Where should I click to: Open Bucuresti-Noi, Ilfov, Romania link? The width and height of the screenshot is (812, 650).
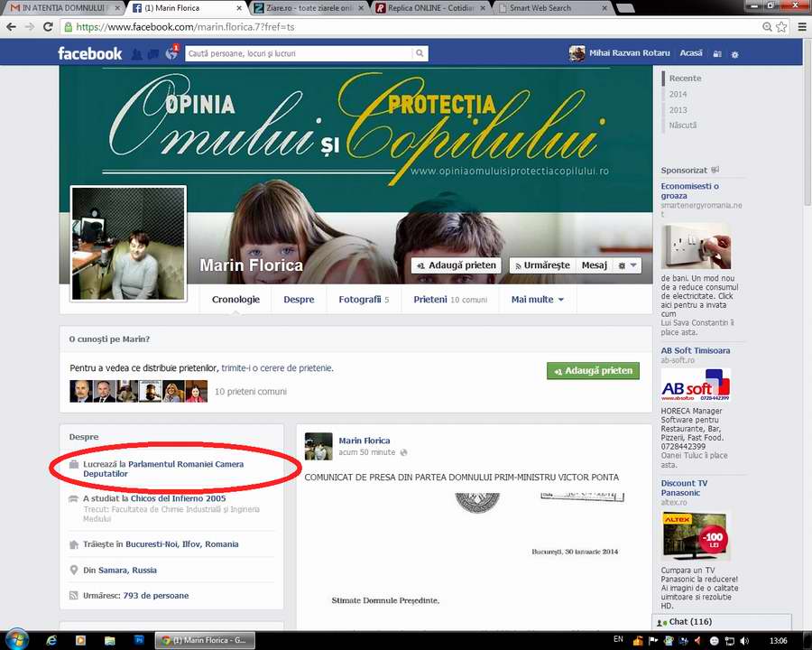click(x=181, y=544)
